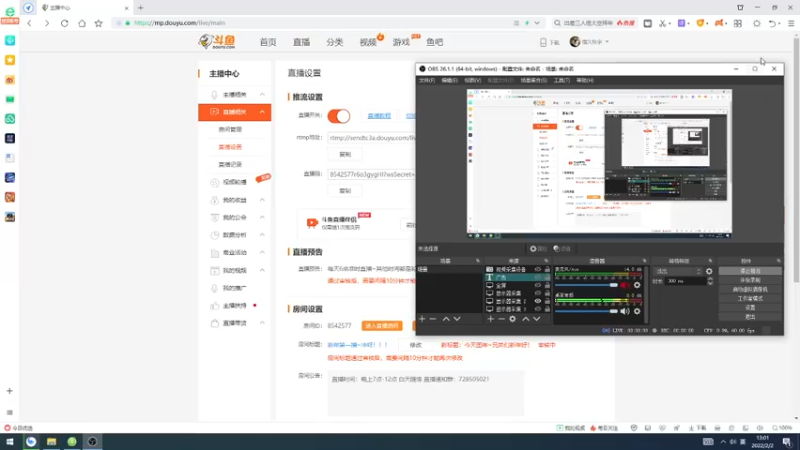Open the 直播记录 sidebar link
800x450 pixels.
coord(230,164)
